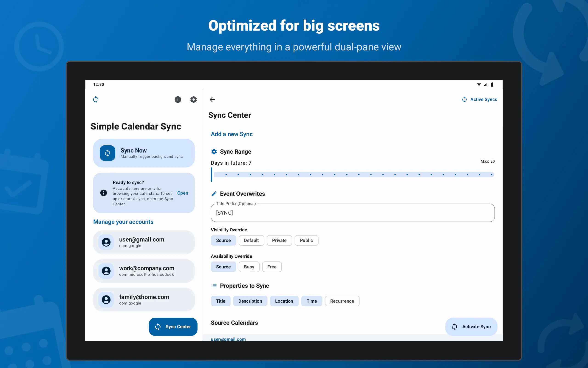Enable the Recurrence property chip
Image resolution: width=588 pixels, height=368 pixels.
point(342,301)
